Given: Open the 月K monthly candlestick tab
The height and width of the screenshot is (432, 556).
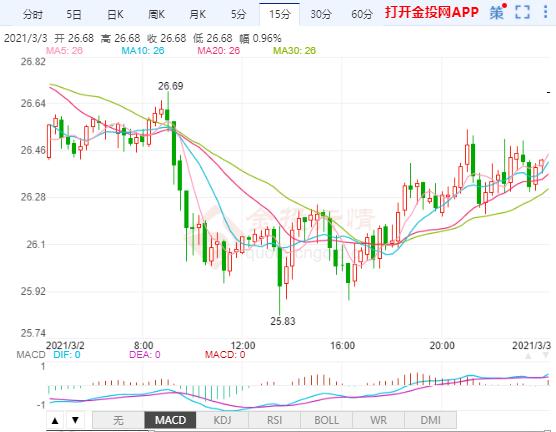Looking at the screenshot, I should point(198,15).
